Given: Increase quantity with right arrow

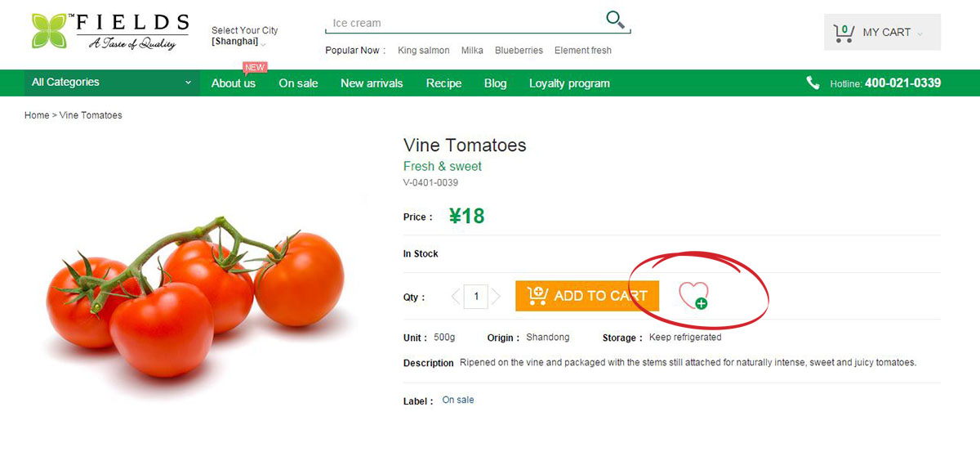Looking at the screenshot, I should point(496,296).
